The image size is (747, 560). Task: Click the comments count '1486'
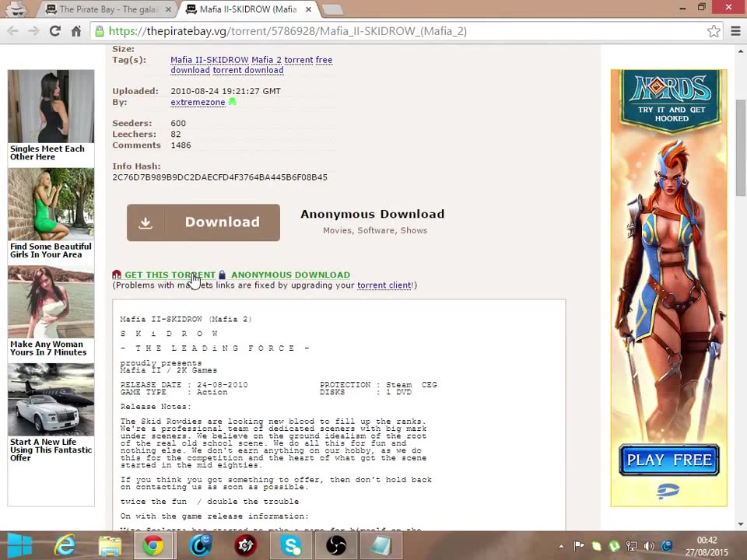181,145
